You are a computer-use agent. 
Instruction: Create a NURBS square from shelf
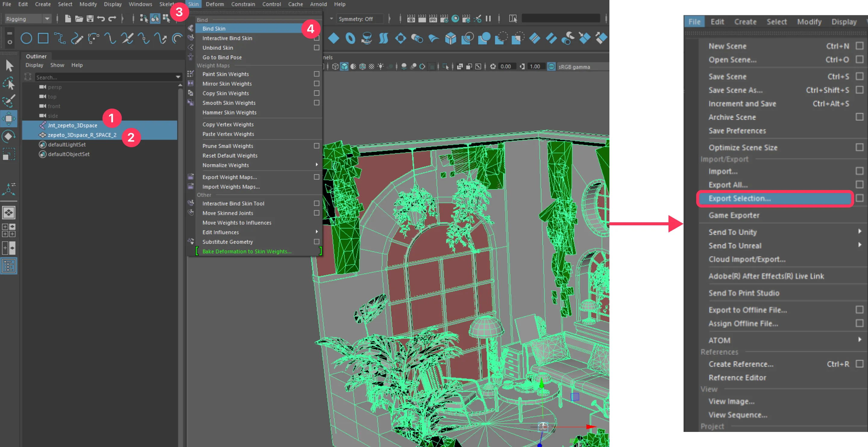43,38
